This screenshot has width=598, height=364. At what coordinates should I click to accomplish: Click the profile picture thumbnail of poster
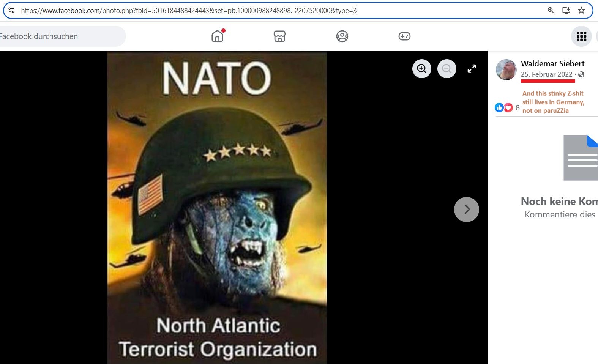tap(506, 69)
